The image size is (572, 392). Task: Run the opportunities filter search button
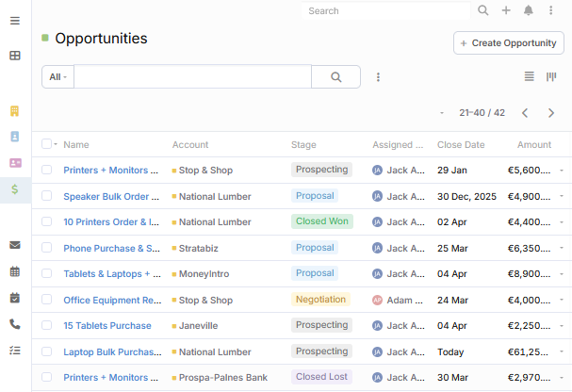(x=336, y=77)
